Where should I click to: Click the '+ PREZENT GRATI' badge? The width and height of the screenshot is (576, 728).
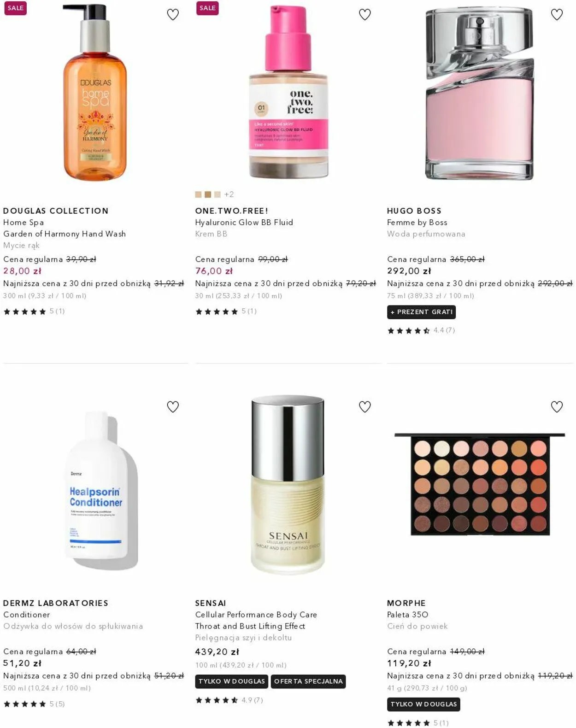(421, 312)
